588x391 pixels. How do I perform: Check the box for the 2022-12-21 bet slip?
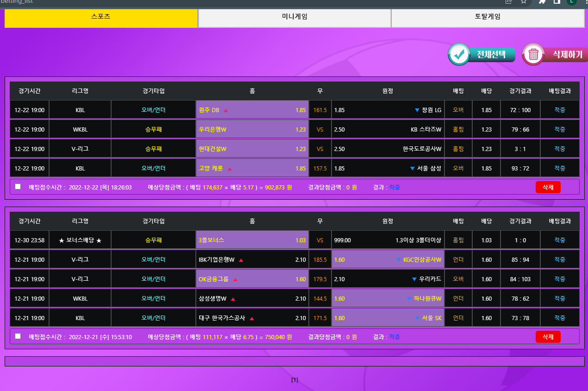(18, 336)
